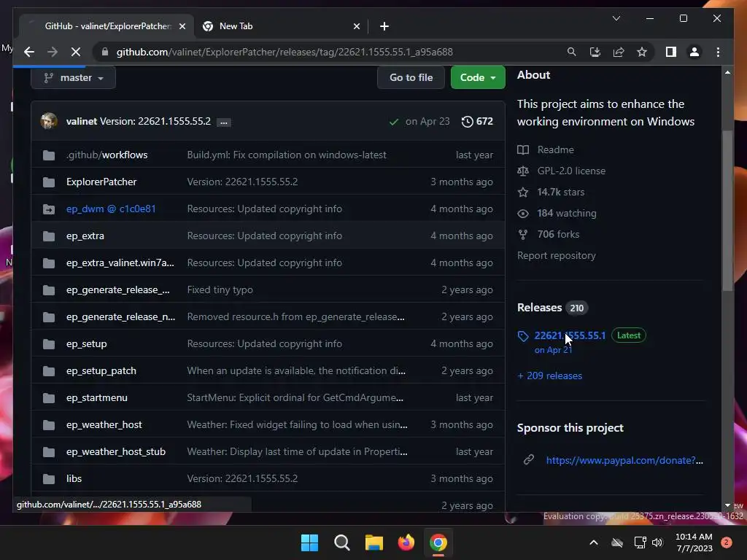The image size is (747, 560).
Task: Click the "Fixed tiny typo" commit message
Action: click(x=220, y=289)
